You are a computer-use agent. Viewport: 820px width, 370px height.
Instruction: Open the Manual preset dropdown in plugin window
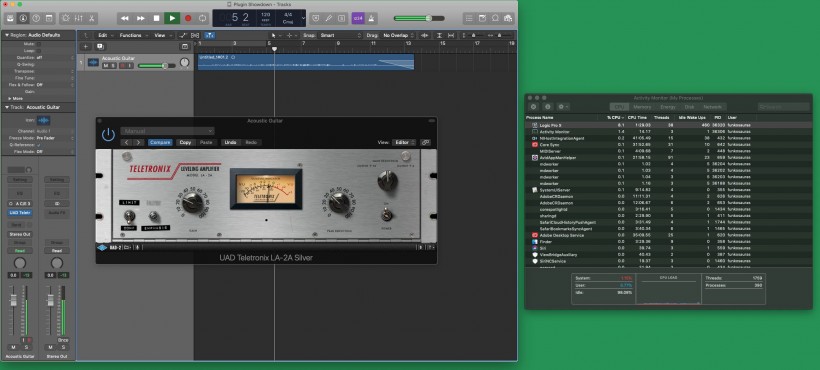point(167,131)
